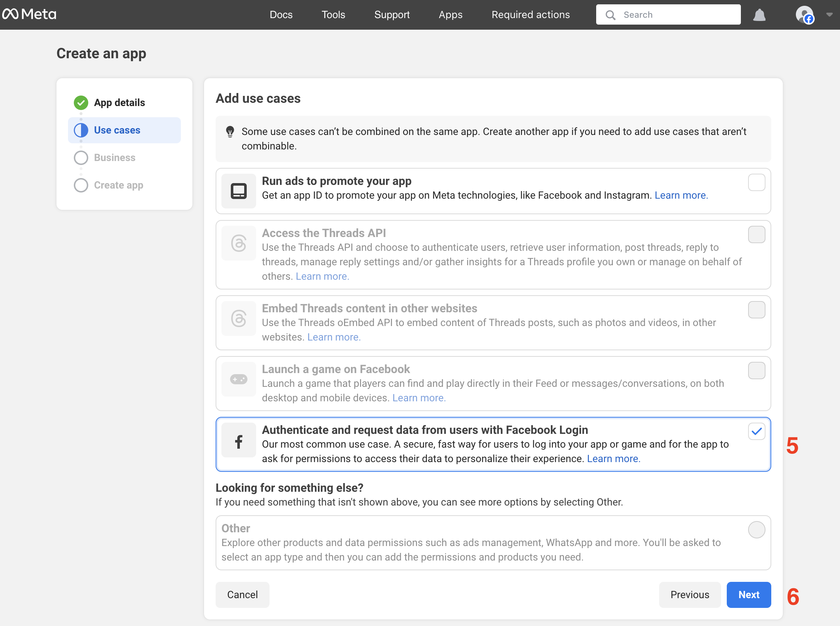
Task: Click the profile avatar icon
Action: coord(804,15)
